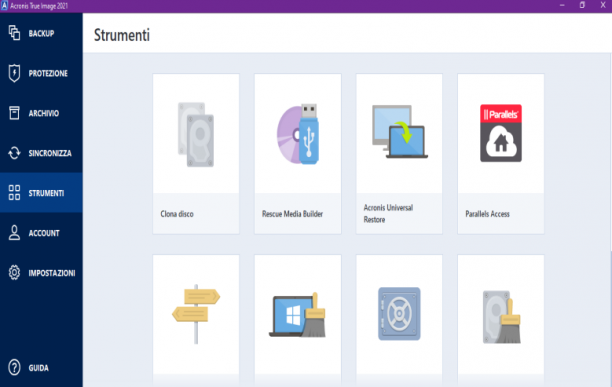This screenshot has height=387, width=612.
Task: Click the Rescue Media Builder label
Action: [292, 214]
